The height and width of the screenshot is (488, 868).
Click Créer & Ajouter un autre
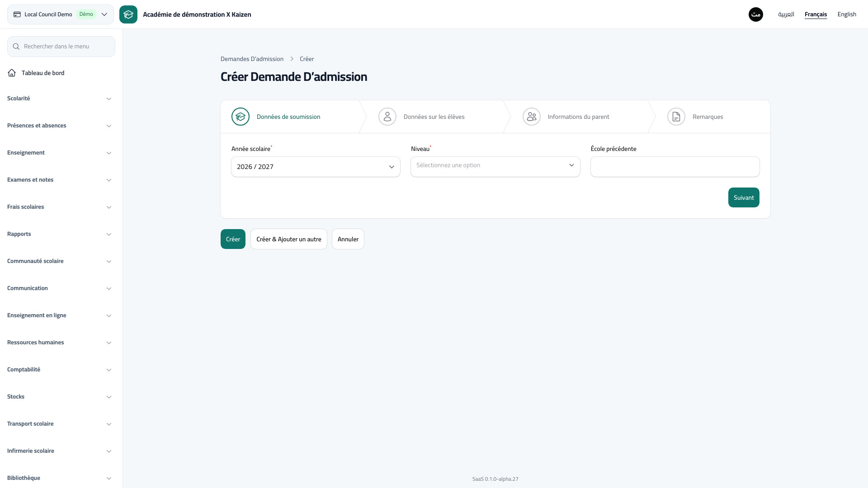289,239
